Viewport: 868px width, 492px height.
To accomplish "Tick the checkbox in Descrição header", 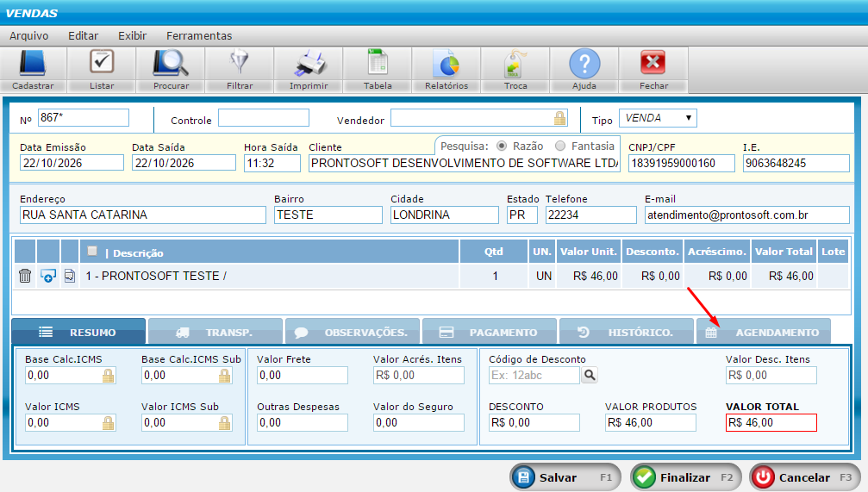I will (x=92, y=252).
